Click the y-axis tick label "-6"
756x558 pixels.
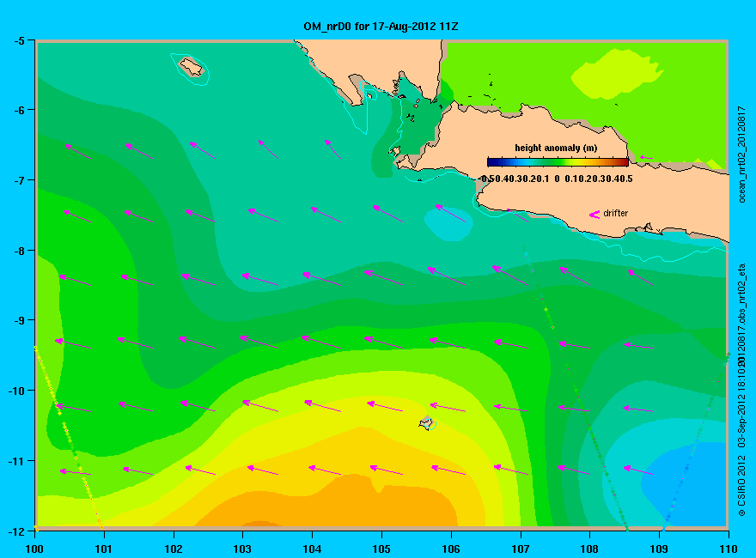(19, 110)
